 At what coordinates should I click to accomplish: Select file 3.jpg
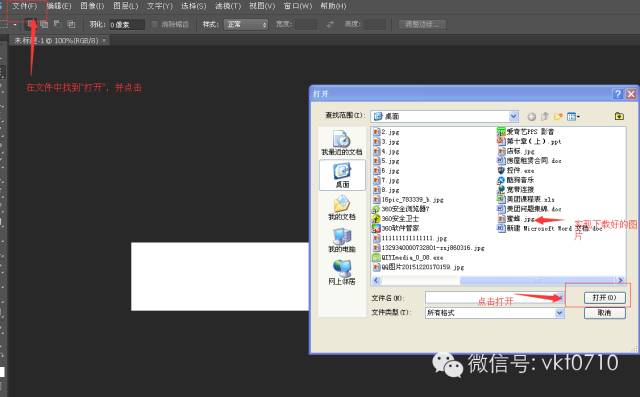386,142
